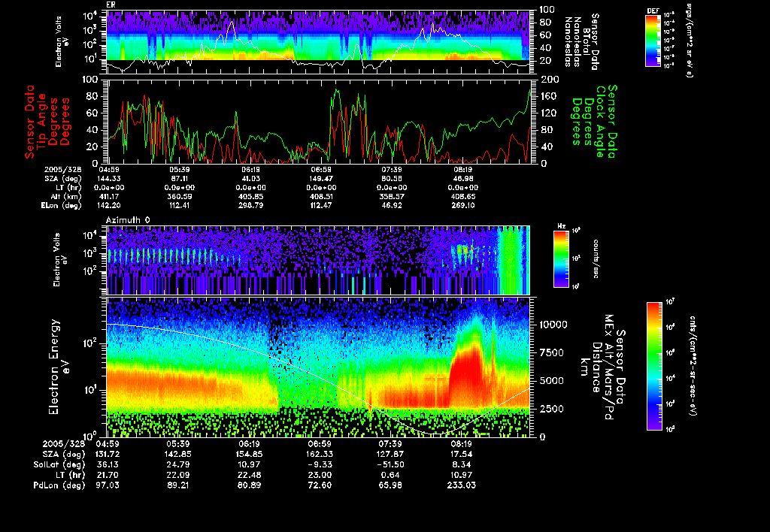Click local time value 0.64
This screenshot has width=770, height=532.
pos(390,475)
